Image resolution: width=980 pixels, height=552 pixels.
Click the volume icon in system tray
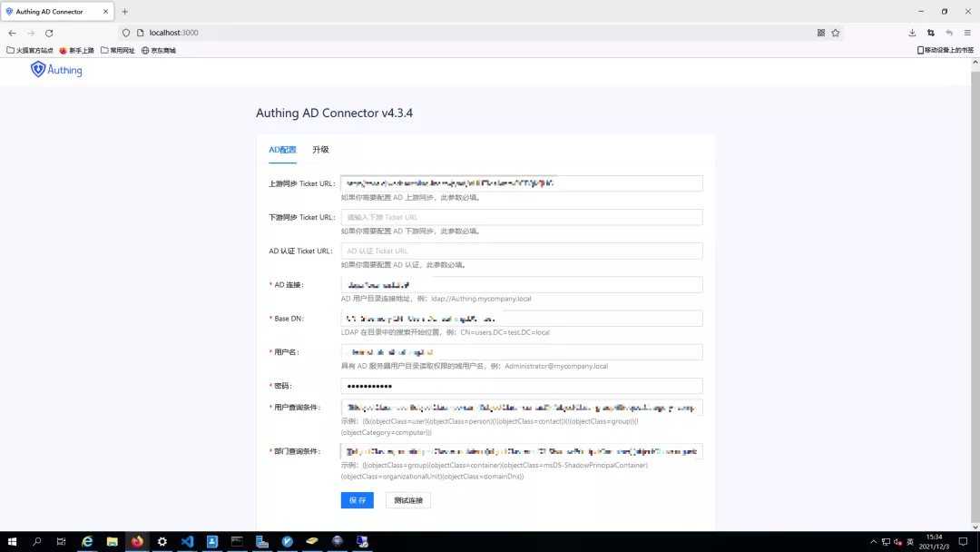(897, 541)
